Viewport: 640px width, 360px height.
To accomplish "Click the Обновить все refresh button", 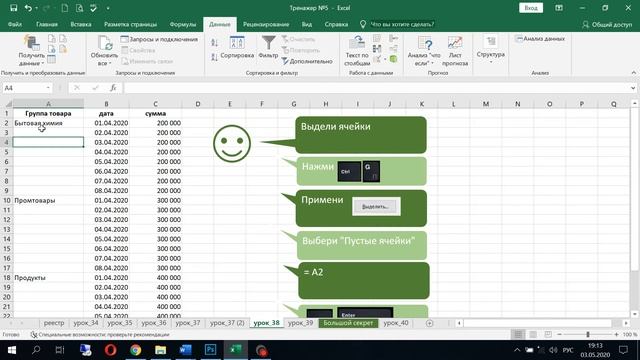I will 104,51.
